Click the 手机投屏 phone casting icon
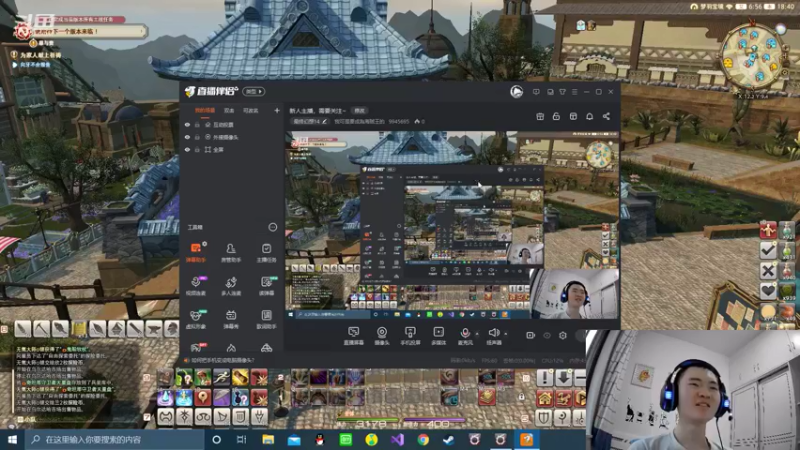The image size is (800, 450). pyautogui.click(x=410, y=336)
